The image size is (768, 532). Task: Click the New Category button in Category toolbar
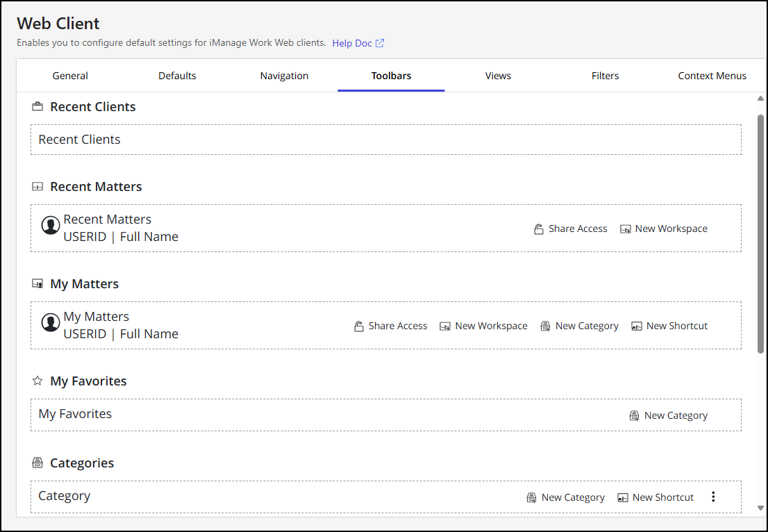[566, 498]
